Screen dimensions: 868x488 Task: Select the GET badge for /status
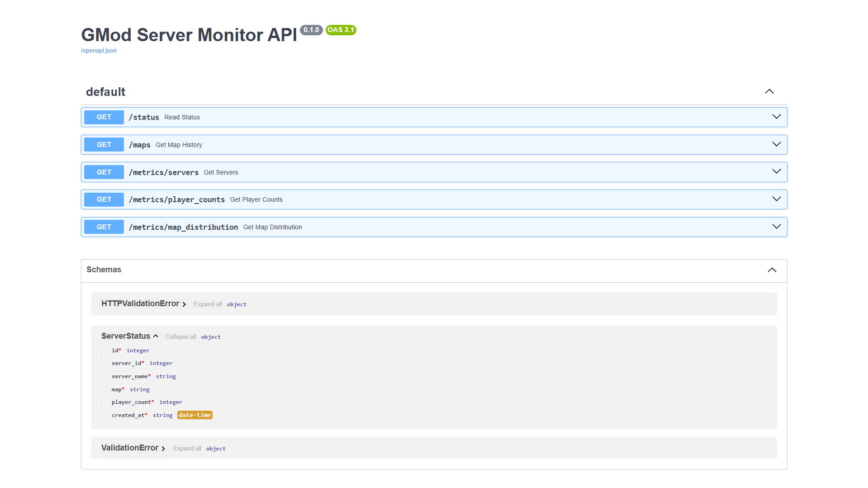(x=104, y=117)
